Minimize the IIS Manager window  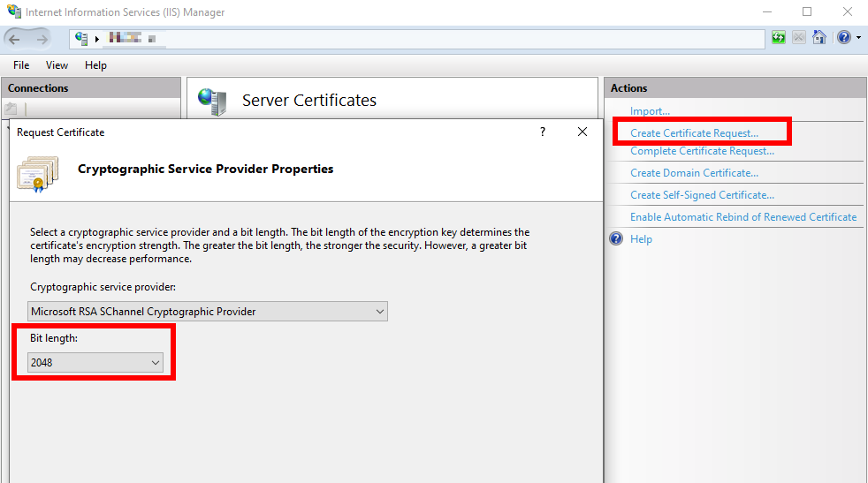click(766, 11)
